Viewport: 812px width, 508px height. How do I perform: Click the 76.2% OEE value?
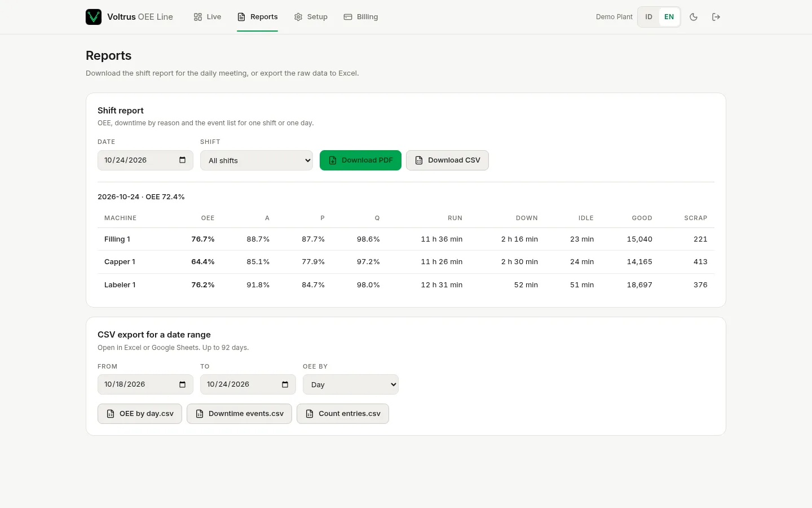coord(203,285)
